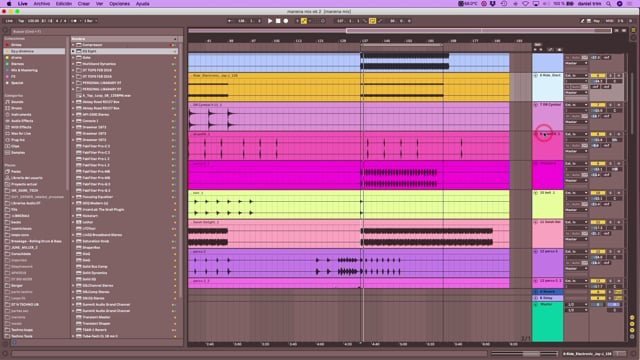Toggle track activator of 7 DR Cymbal
This screenshot has height=360, width=640.
pyautogui.click(x=598, y=105)
